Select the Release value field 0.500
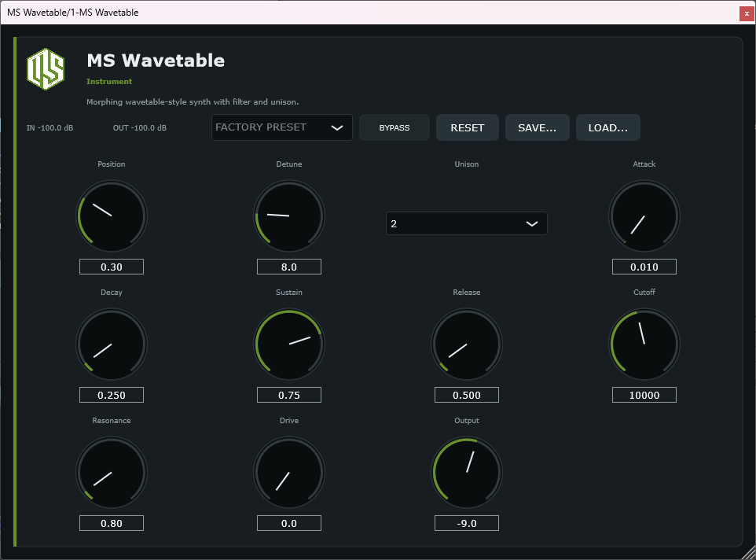Viewport: 756px width, 560px height. tap(467, 395)
